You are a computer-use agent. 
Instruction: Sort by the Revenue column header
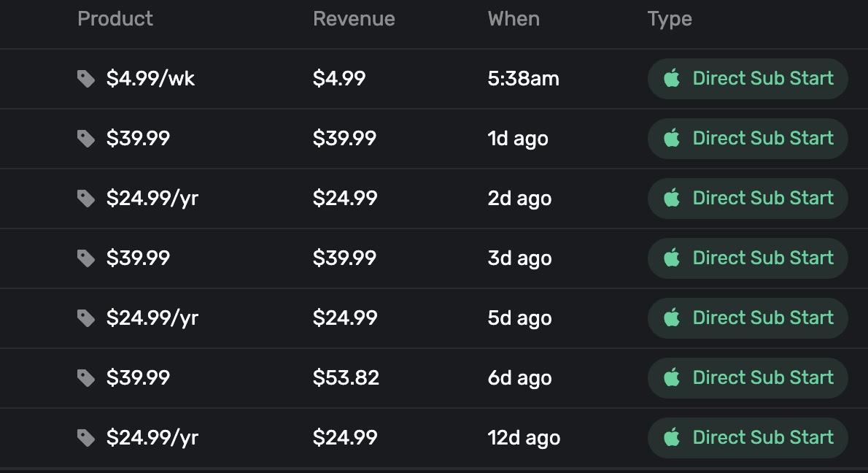point(354,19)
